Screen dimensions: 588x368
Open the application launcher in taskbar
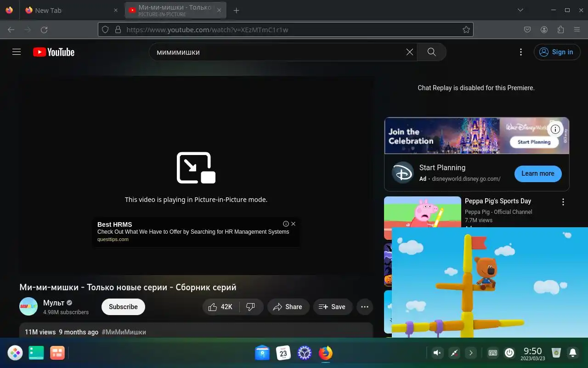(15, 353)
